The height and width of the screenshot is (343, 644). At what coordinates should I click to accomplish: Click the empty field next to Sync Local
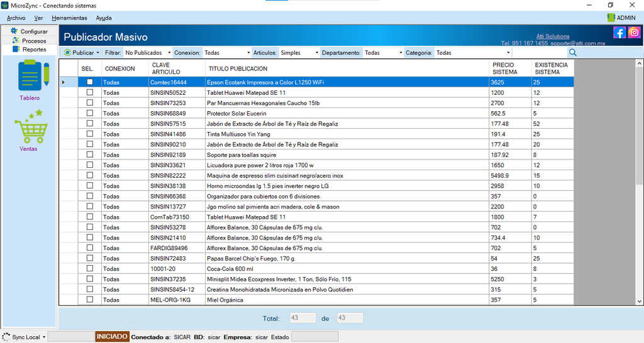click(72, 337)
